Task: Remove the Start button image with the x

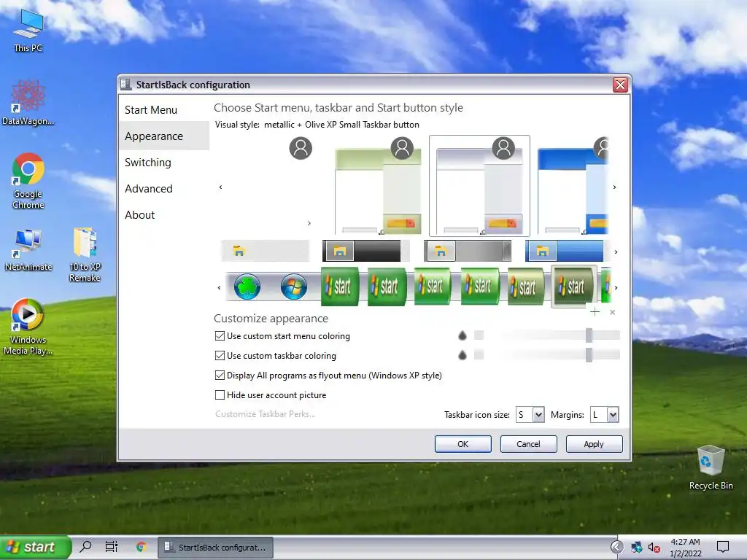Action: tap(613, 312)
